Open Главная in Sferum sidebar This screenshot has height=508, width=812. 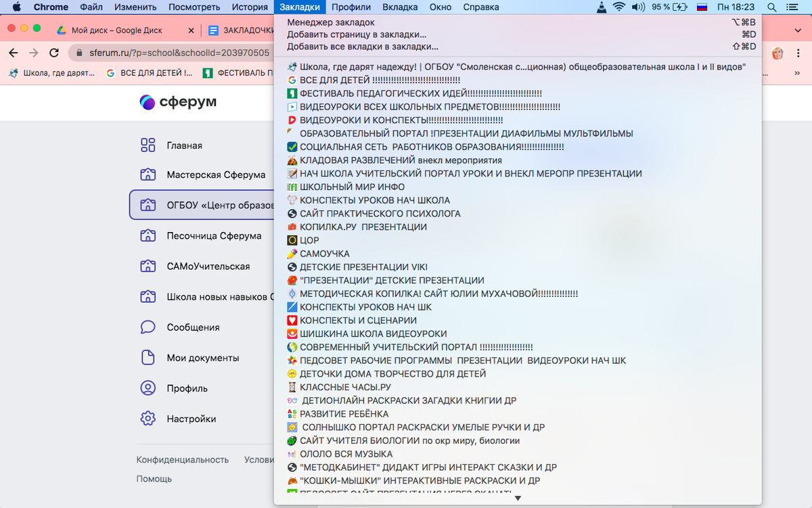click(184, 145)
